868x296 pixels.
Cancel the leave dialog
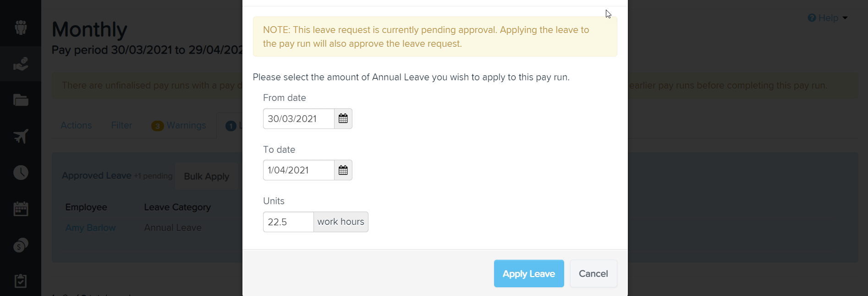[x=593, y=274]
